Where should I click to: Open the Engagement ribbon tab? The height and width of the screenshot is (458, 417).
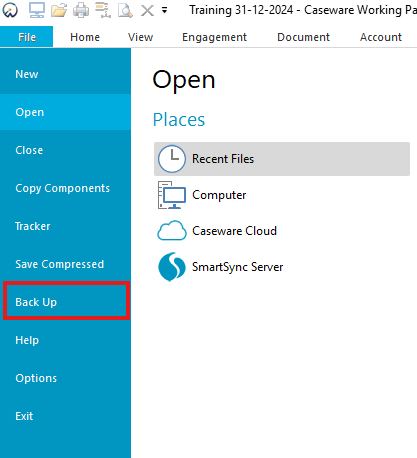pyautogui.click(x=214, y=37)
